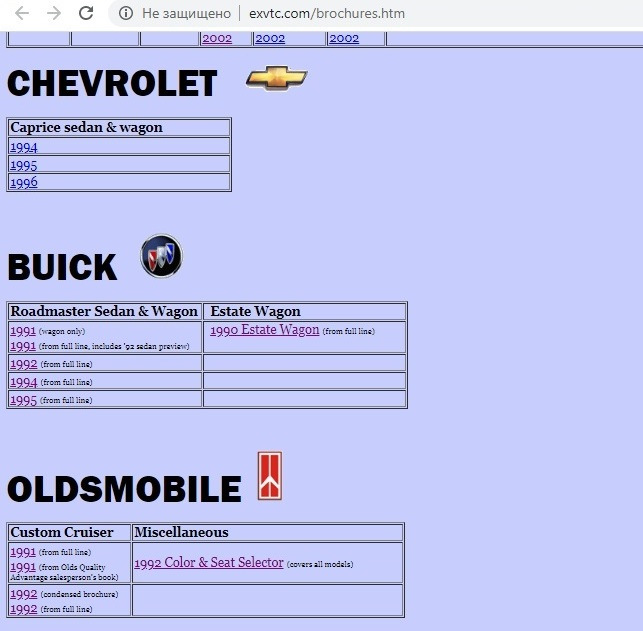Screen dimensions: 643x631
Task: Click the CHEVROLET heading text
Action: [112, 84]
